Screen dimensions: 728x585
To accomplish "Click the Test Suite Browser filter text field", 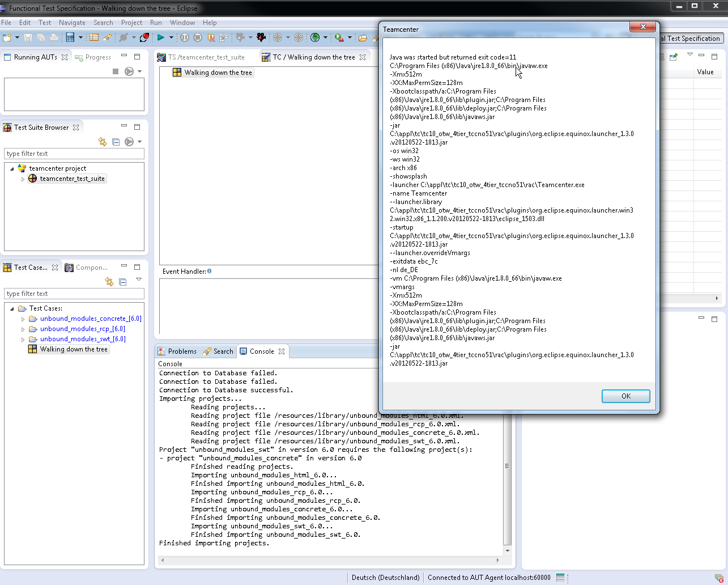I will (74, 154).
